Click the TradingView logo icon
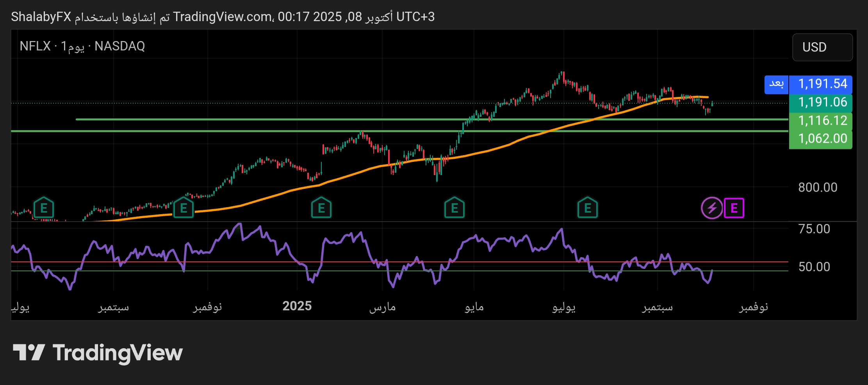 29,353
